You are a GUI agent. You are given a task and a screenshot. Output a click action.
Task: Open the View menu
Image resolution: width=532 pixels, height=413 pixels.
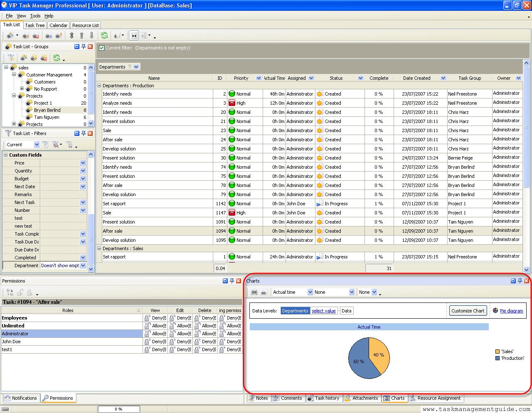(x=21, y=16)
